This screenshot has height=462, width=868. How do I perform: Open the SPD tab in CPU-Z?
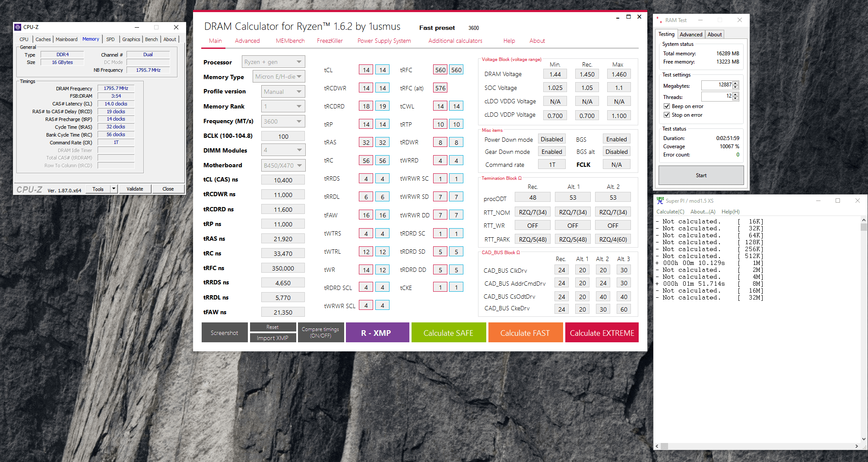(111, 39)
